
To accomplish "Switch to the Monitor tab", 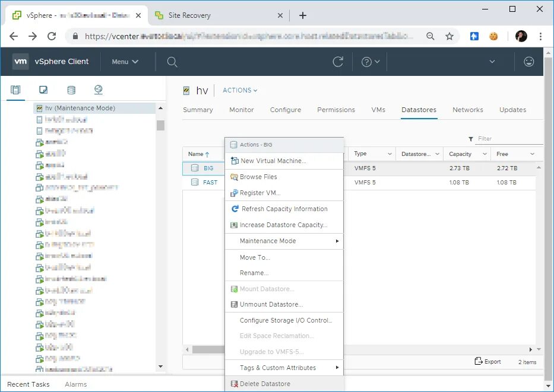I will coord(242,110).
